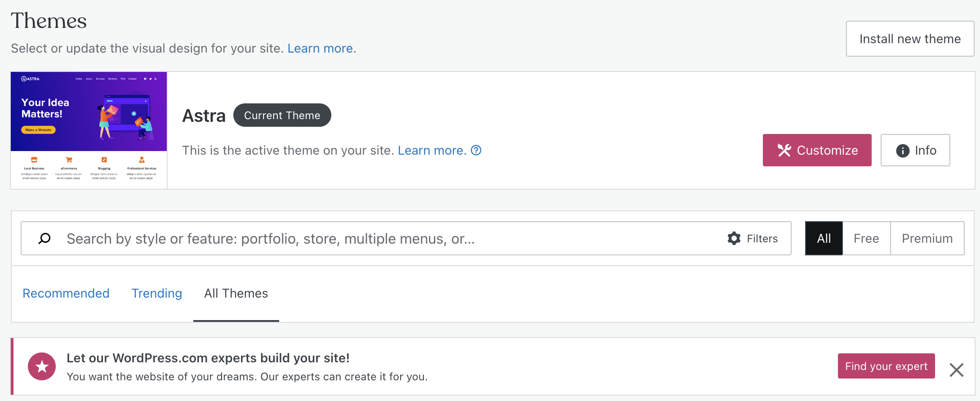
Task: Click the Current Theme badge
Action: pos(282,115)
